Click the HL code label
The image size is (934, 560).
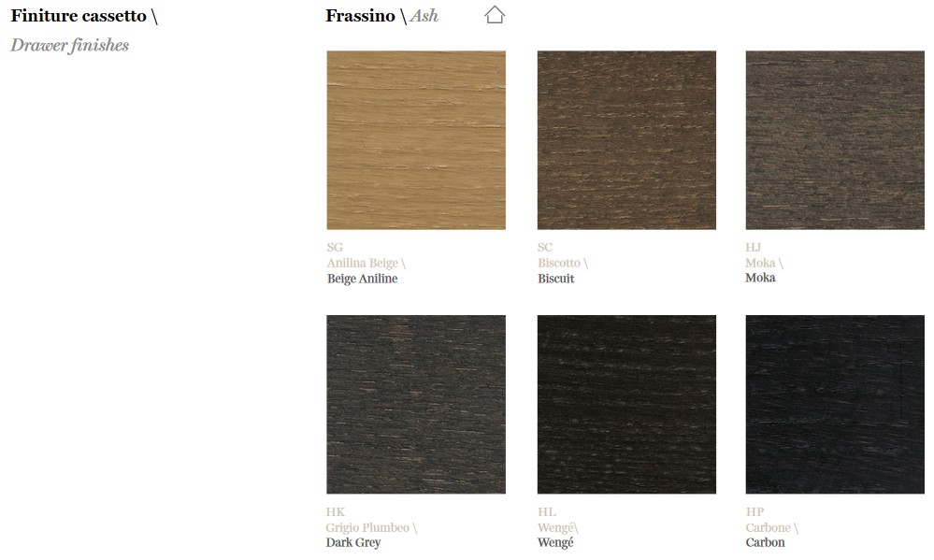pyautogui.click(x=547, y=511)
